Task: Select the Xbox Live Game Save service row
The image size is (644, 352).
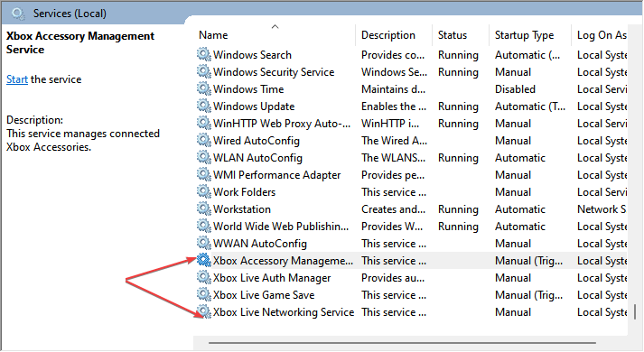Action: coord(412,295)
